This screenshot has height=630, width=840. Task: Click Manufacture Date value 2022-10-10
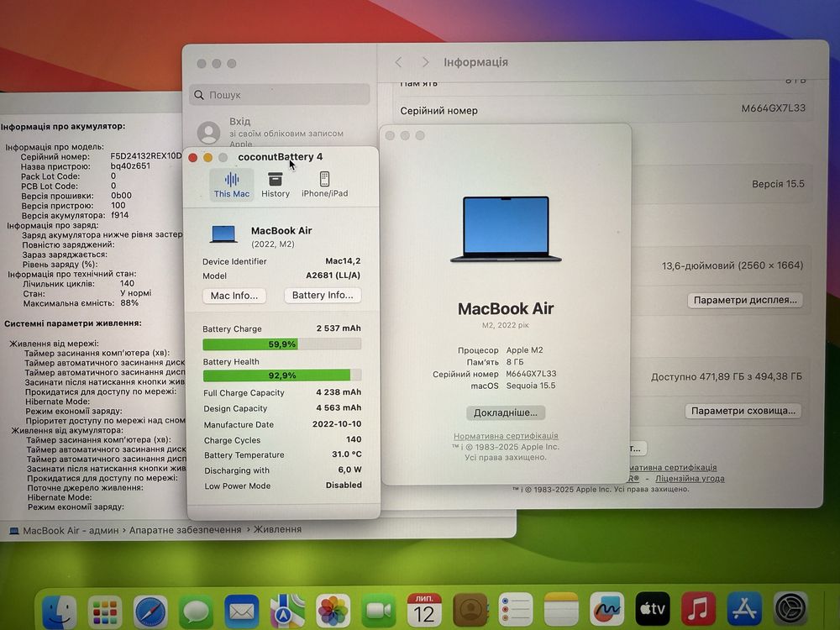tap(337, 423)
